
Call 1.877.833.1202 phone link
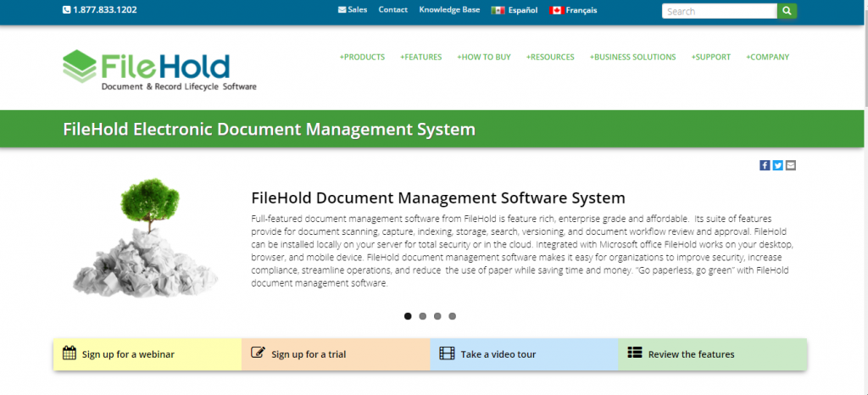tap(104, 10)
